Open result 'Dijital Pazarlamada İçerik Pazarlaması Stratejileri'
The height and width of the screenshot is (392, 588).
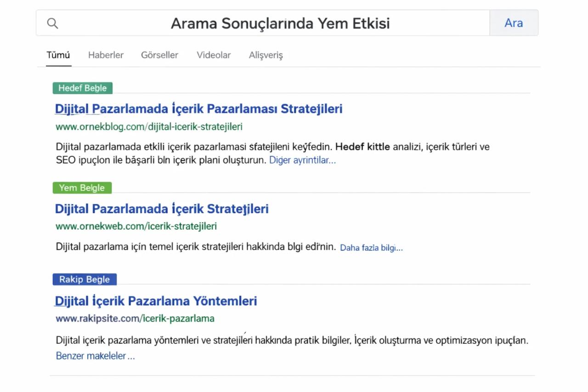coord(198,109)
